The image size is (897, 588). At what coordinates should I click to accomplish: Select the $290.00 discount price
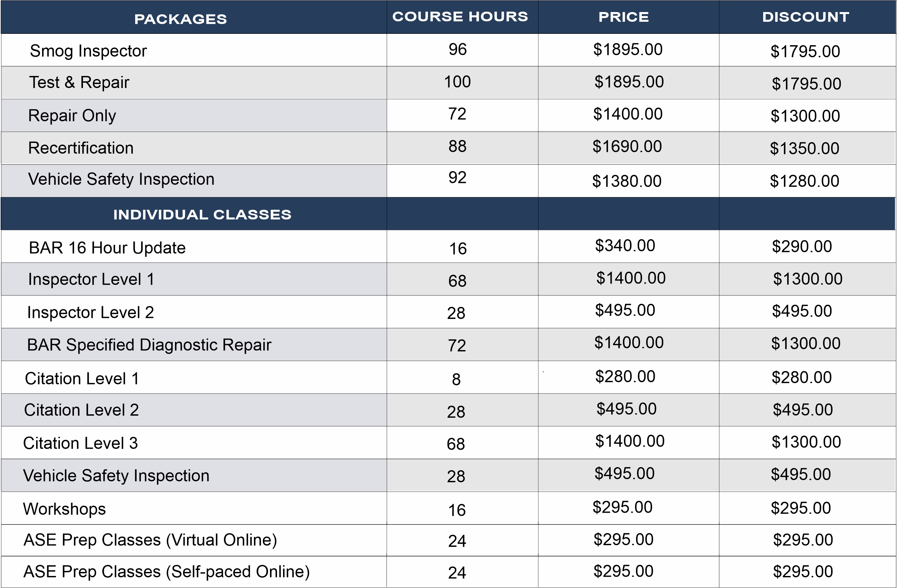(x=802, y=247)
